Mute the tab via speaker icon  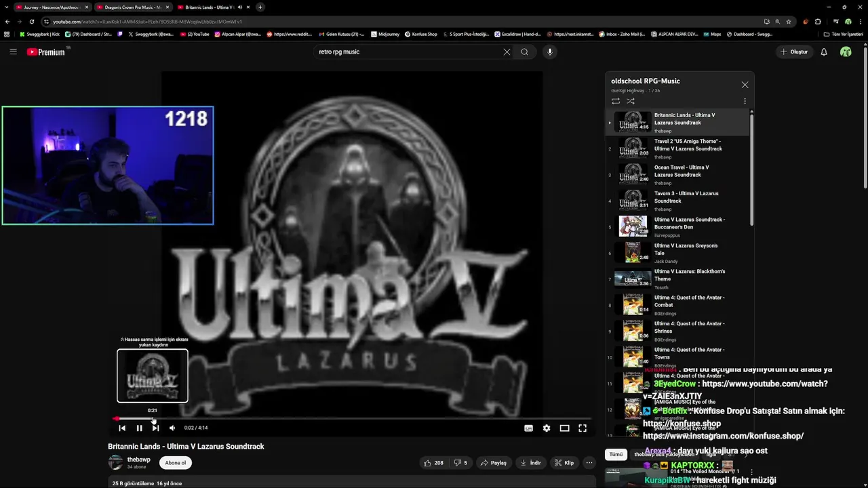[240, 7]
